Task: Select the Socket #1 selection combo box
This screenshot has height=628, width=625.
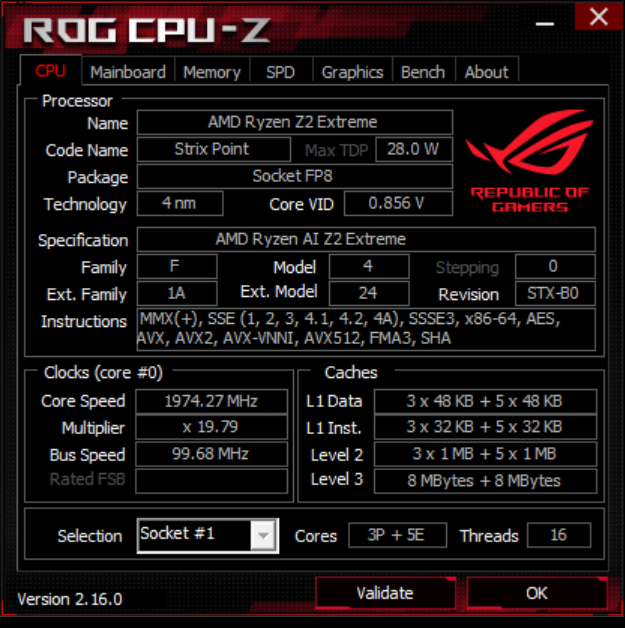Action: click(x=208, y=535)
